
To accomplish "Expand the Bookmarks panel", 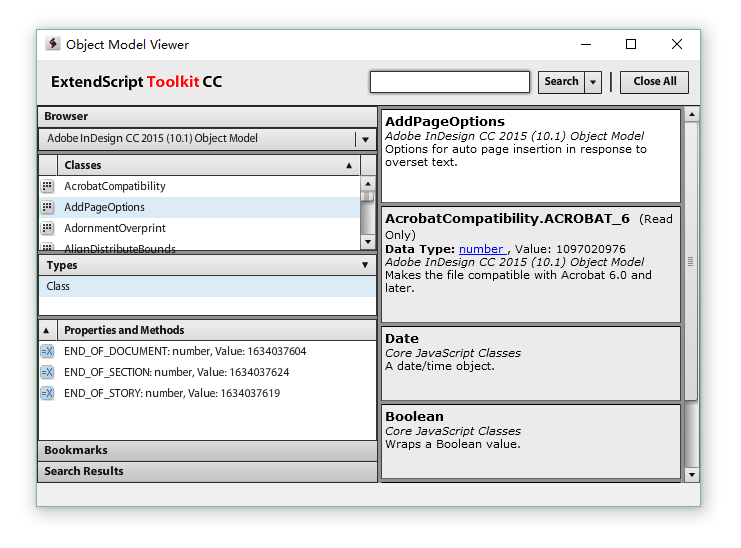I will (207, 450).
